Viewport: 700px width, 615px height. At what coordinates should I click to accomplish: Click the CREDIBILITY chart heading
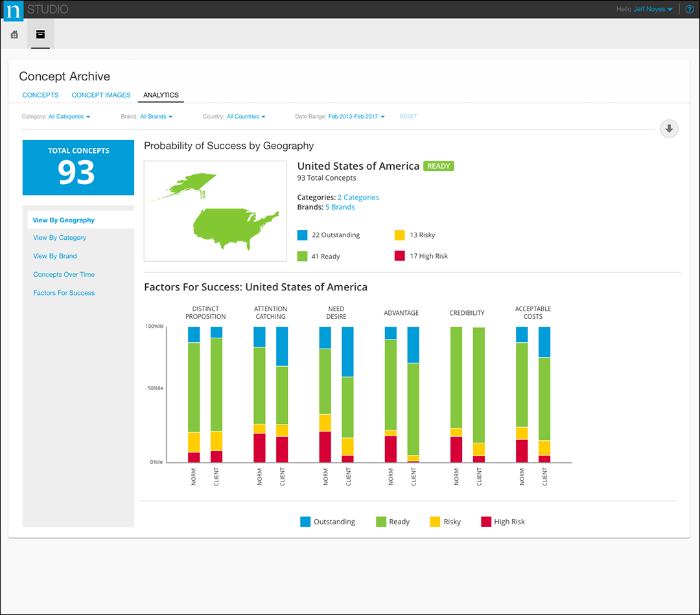coord(467,313)
